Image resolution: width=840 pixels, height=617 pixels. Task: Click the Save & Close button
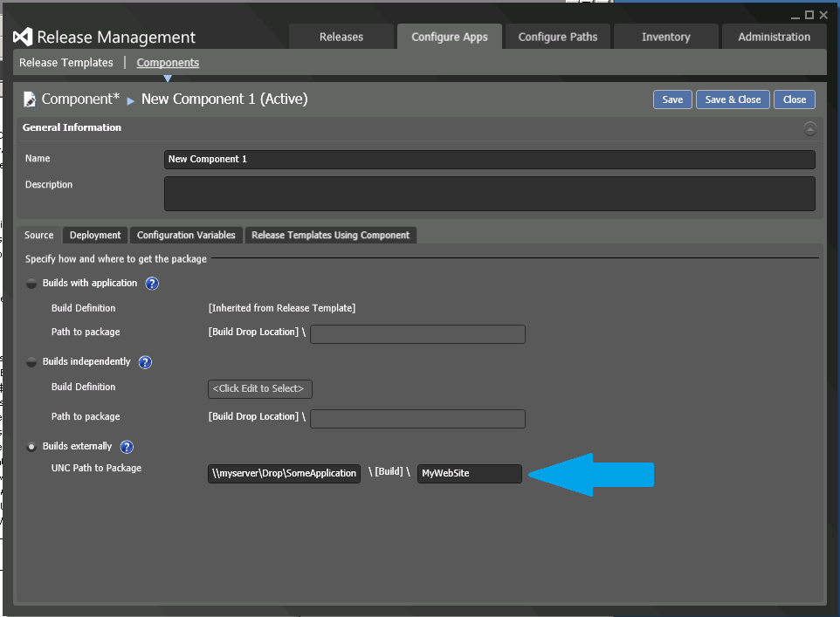(x=733, y=99)
